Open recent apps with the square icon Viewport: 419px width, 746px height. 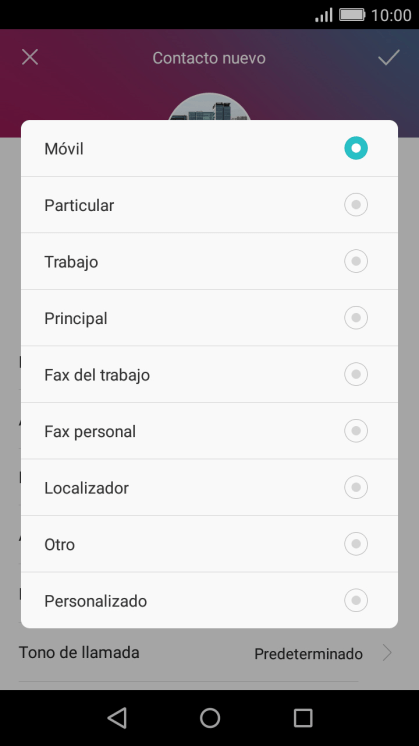303,717
